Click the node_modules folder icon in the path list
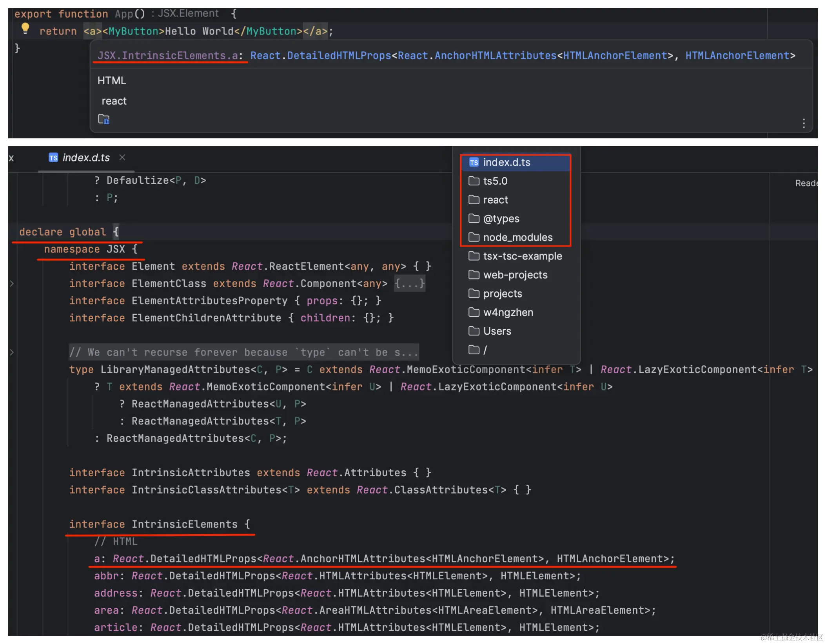 click(x=474, y=237)
